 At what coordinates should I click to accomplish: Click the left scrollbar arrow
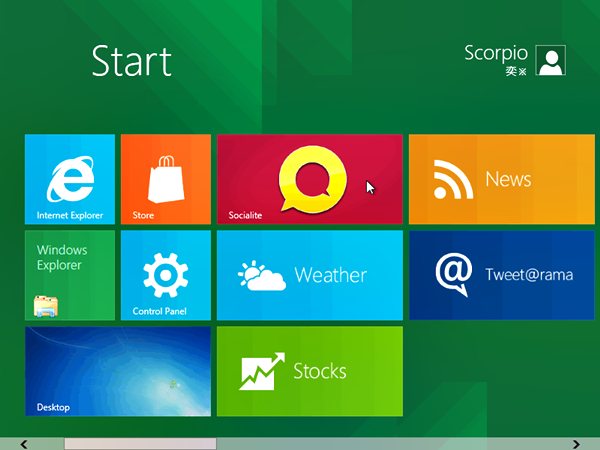pos(24,444)
